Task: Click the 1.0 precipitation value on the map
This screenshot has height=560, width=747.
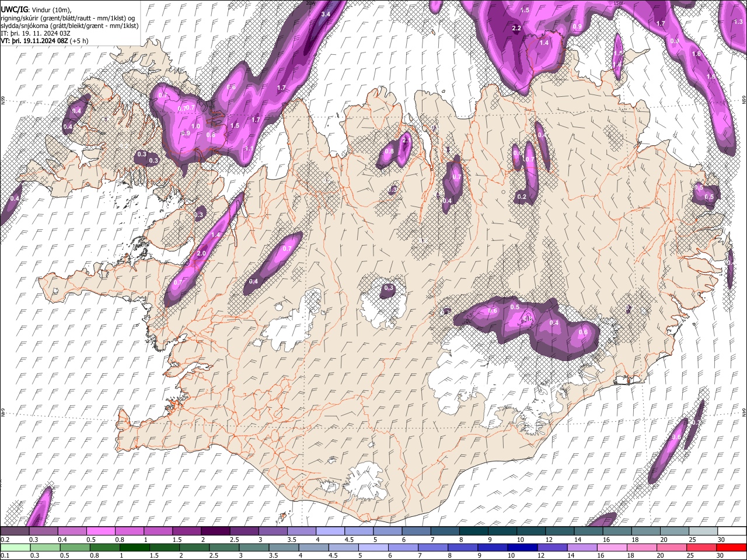Action: point(196,126)
